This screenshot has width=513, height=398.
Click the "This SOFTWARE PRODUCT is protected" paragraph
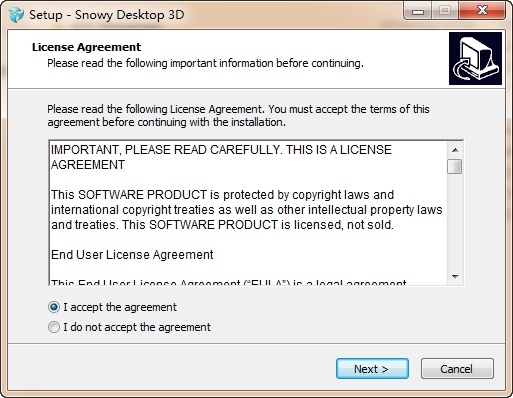pyautogui.click(x=247, y=210)
